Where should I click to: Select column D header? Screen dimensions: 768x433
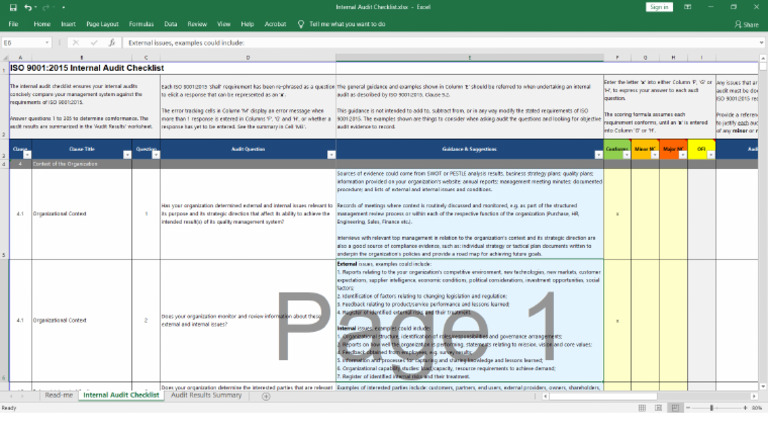(x=248, y=58)
